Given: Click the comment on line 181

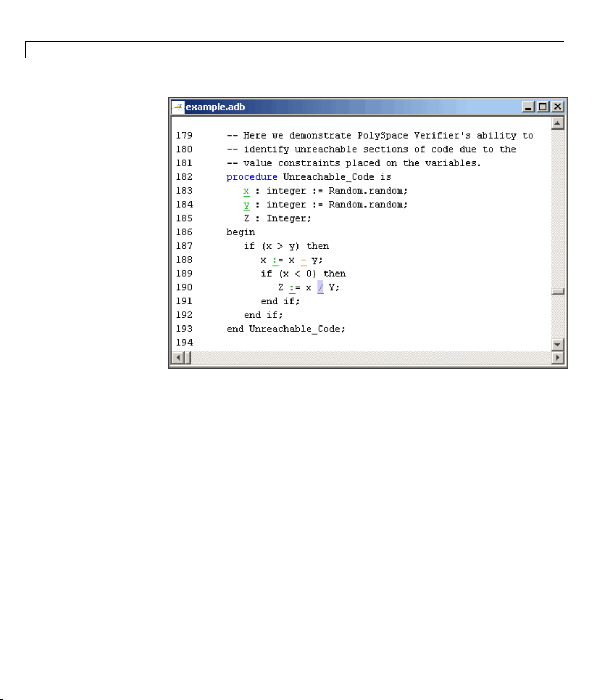Looking at the screenshot, I should pyautogui.click(x=354, y=163).
